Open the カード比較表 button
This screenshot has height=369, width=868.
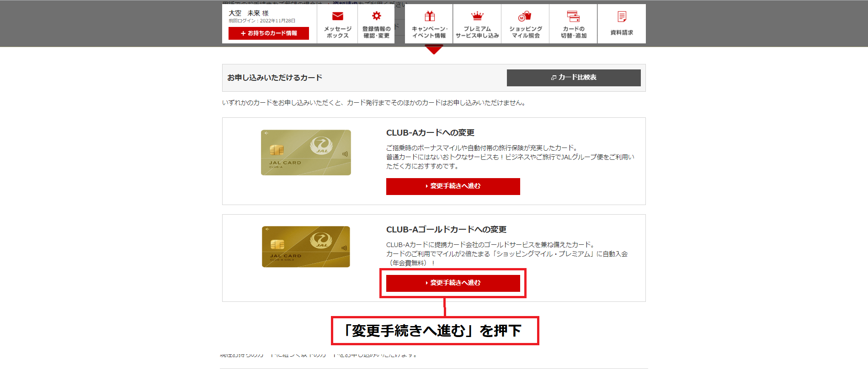pyautogui.click(x=574, y=78)
